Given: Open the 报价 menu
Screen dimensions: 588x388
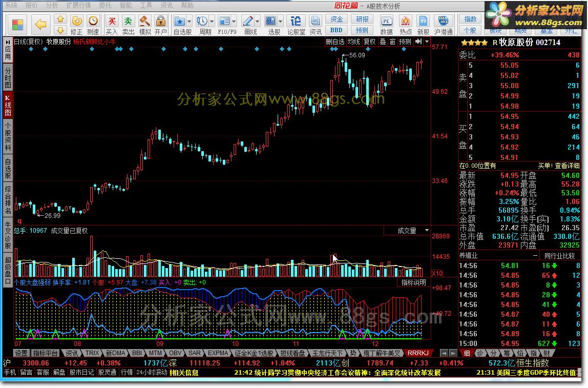Looking at the screenshot, I should coord(32,5).
